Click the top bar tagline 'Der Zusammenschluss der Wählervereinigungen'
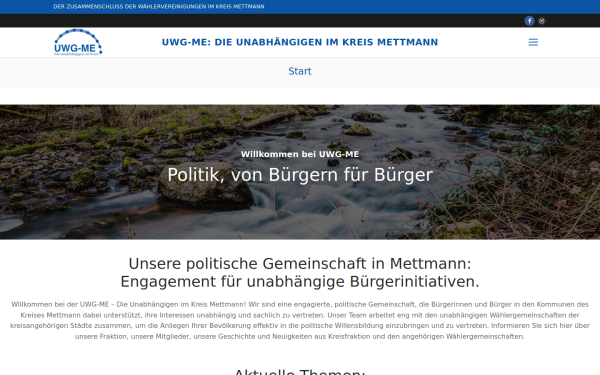 pos(159,7)
